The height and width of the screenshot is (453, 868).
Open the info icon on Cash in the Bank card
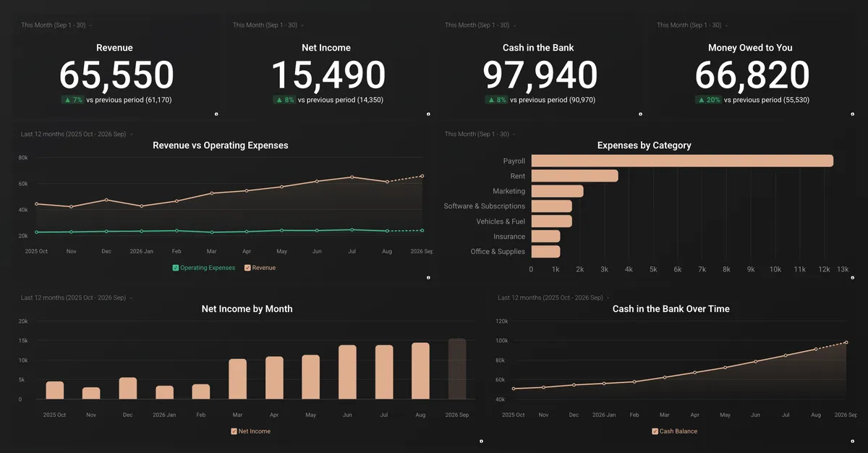[x=640, y=114]
